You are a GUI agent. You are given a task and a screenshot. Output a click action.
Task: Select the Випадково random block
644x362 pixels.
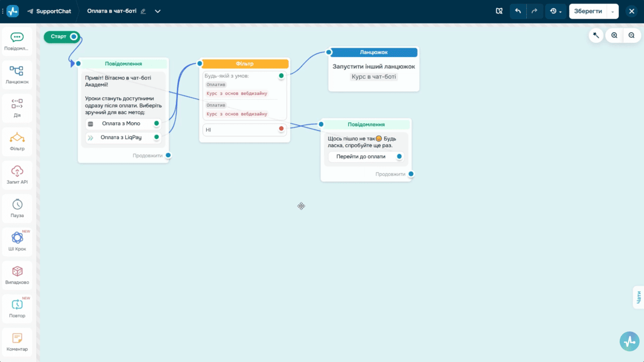17,275
